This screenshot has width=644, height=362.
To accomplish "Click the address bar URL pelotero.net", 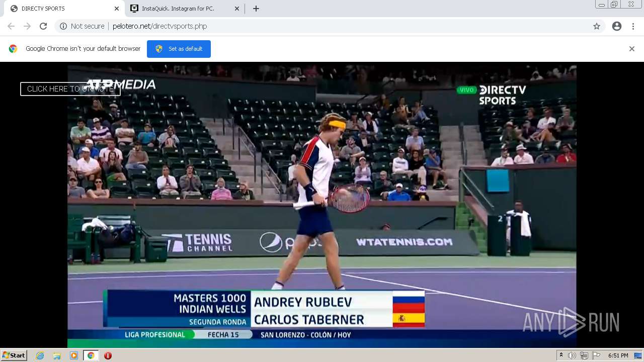I will [x=159, y=26].
